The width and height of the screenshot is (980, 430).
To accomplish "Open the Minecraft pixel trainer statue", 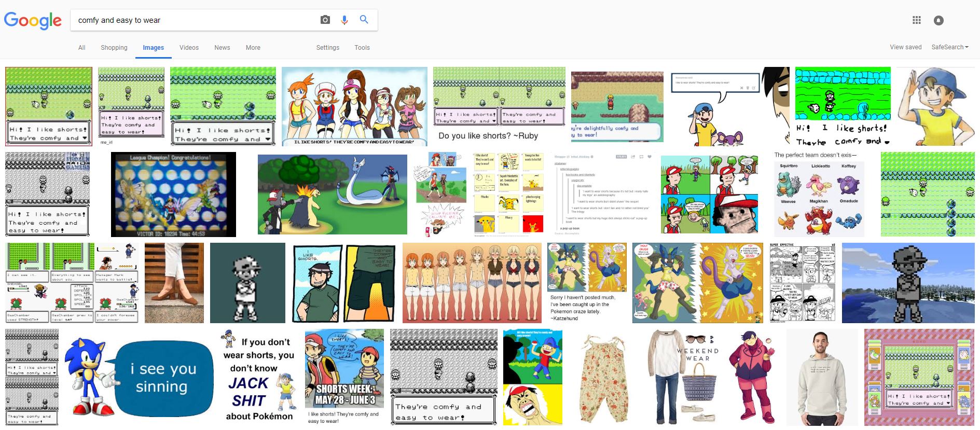I will pos(908,283).
